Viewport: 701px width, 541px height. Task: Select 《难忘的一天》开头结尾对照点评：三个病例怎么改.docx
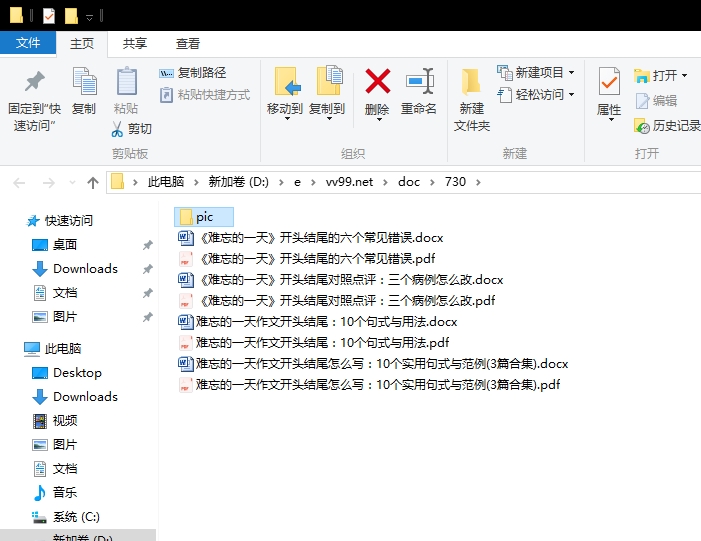click(x=341, y=280)
